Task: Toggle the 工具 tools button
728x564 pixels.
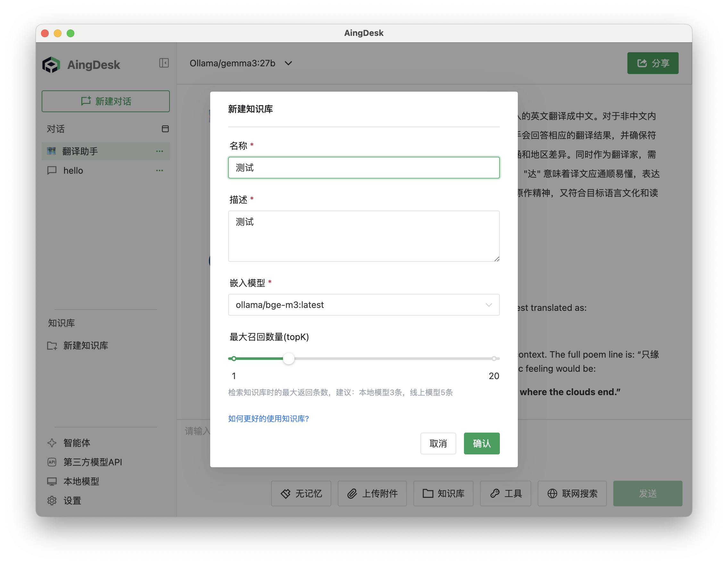Action: (505, 494)
